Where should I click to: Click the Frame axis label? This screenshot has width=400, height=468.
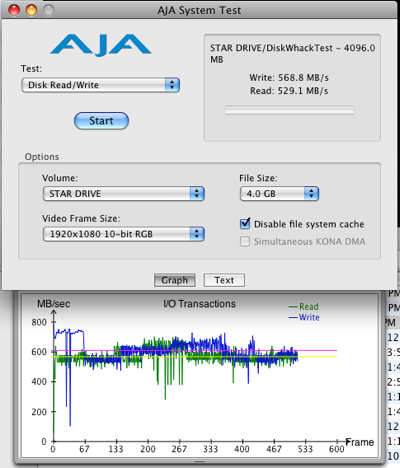360,442
